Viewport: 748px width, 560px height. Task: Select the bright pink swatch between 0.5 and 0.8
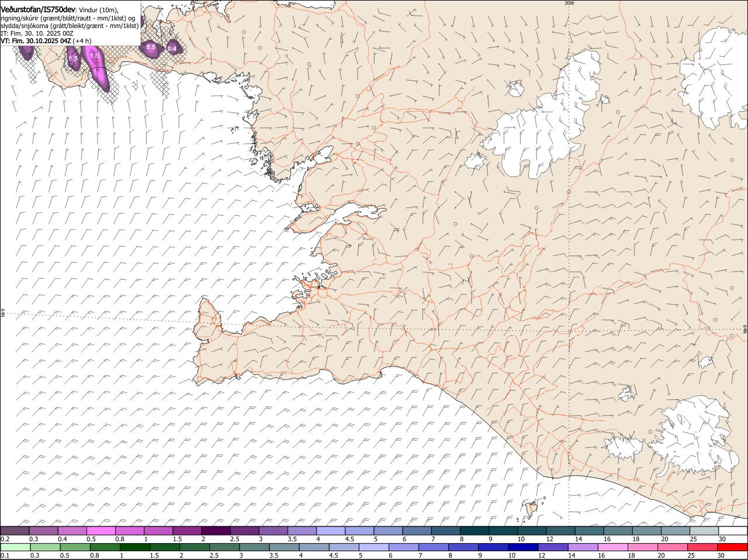pyautogui.click(x=101, y=531)
